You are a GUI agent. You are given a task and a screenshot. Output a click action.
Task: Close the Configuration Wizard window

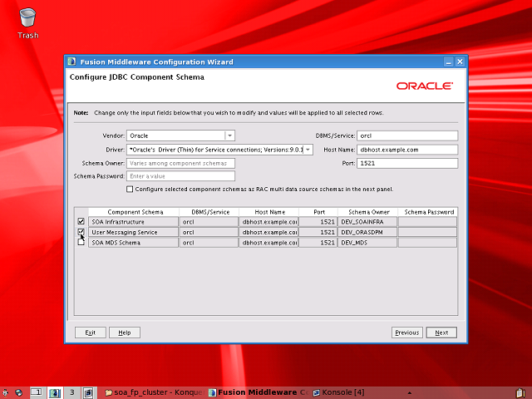pyautogui.click(x=460, y=62)
